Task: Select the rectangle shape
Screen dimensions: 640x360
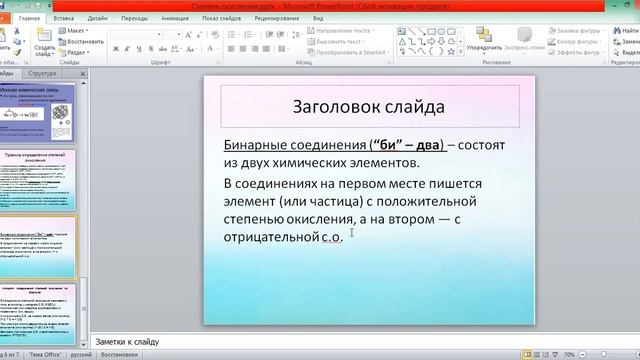Action: coord(431,31)
